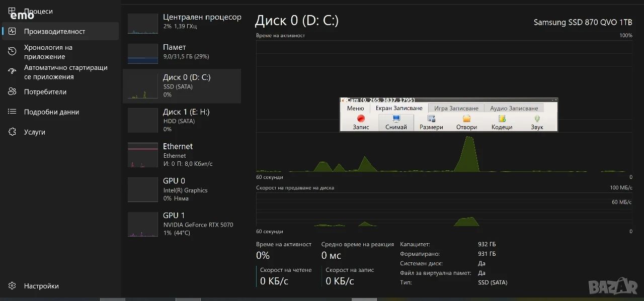Select GPU 0 Intel(R) Graphics item
The height and width of the screenshot is (301, 644).
pos(182,189)
